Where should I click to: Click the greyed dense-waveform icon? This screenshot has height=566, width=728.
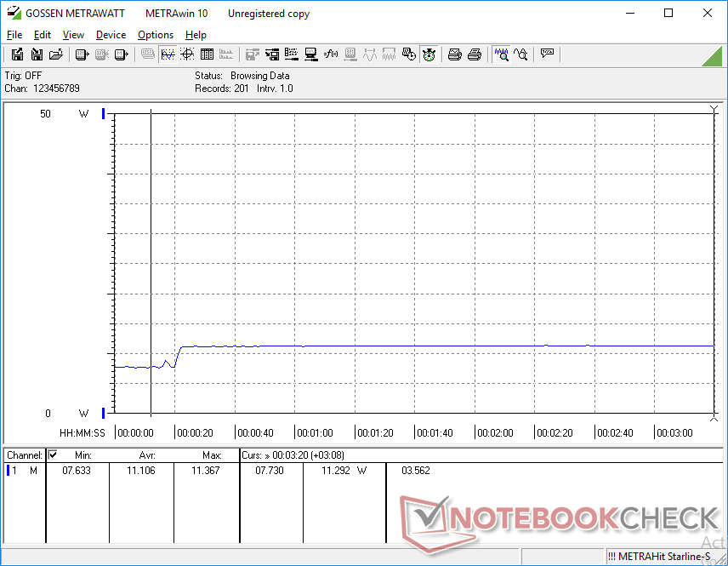point(389,54)
